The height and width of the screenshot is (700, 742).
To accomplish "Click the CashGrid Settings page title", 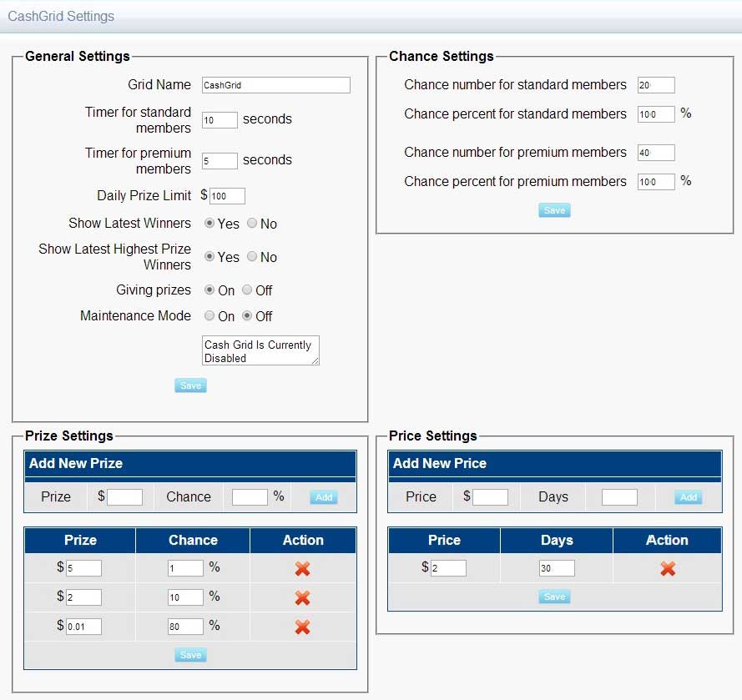I will [61, 16].
